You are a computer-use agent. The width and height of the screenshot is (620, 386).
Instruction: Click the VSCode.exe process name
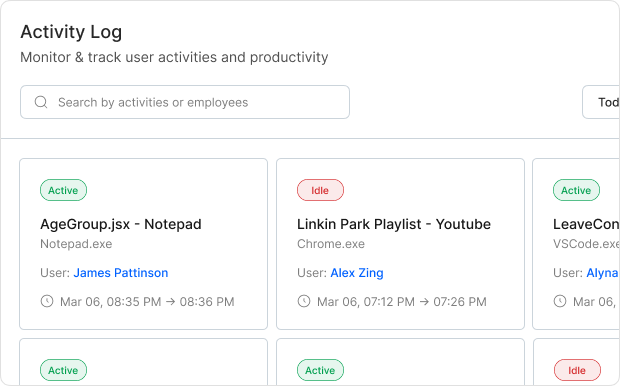point(586,244)
